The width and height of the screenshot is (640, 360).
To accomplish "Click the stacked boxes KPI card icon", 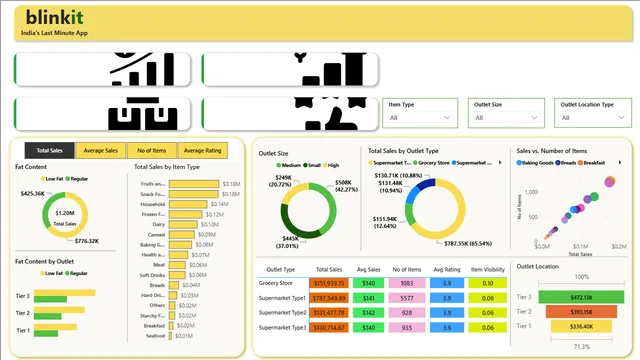I will coord(142,114).
